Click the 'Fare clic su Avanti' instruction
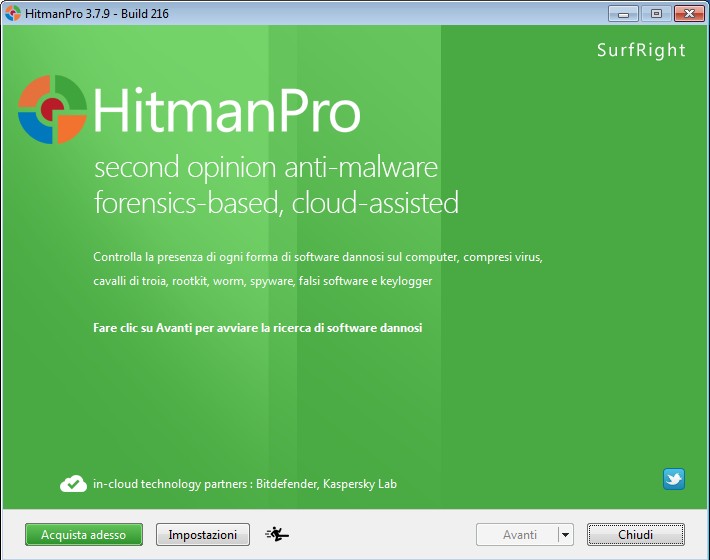 pos(258,328)
